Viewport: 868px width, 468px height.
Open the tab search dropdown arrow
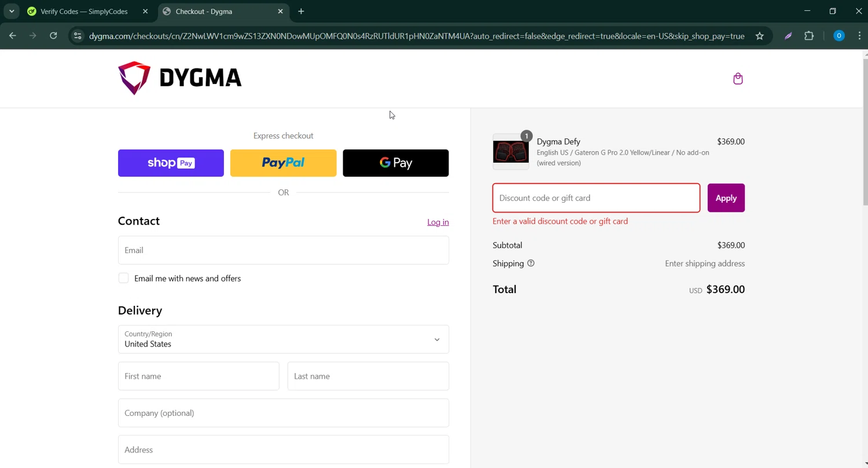click(x=12, y=12)
